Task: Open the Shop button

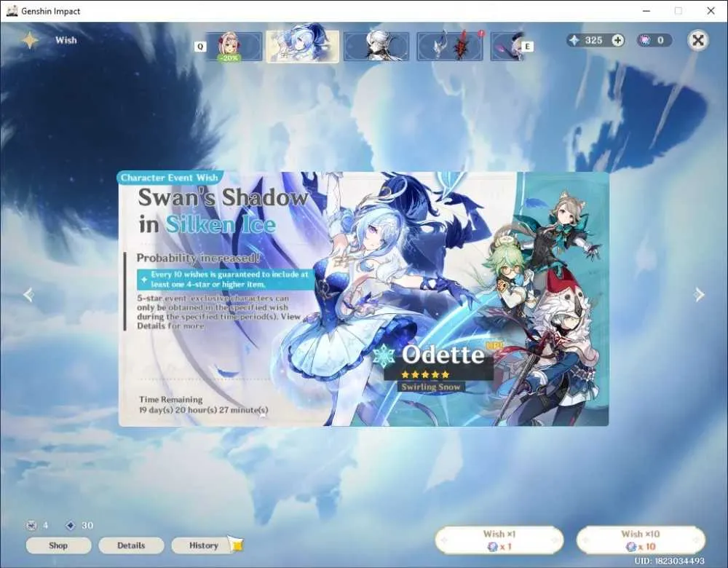Action: pos(58,545)
